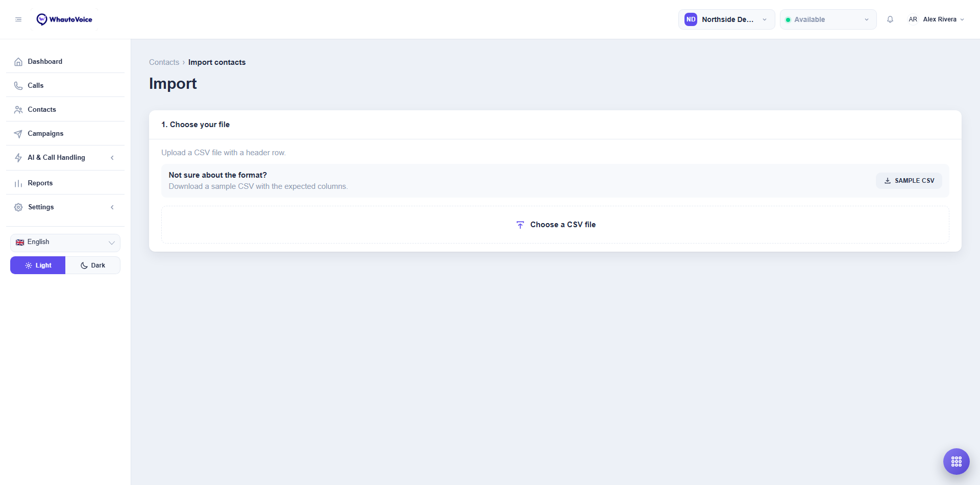
Task: Click Choose a CSV file
Action: [555, 225]
